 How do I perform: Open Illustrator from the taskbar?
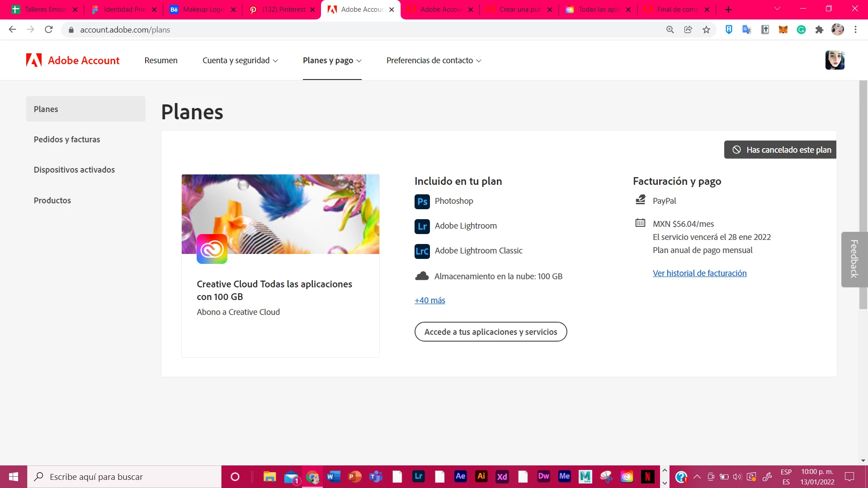(x=481, y=476)
